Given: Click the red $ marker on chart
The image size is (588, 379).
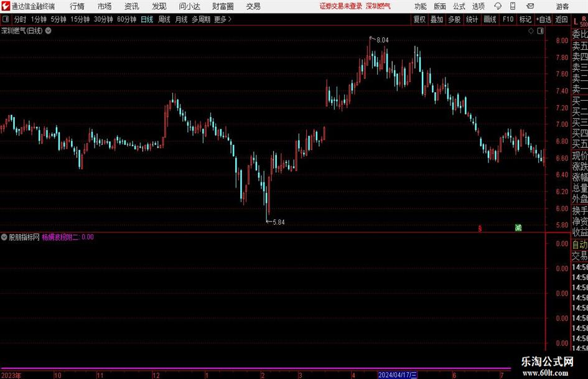Looking at the screenshot, I should 480,228.
